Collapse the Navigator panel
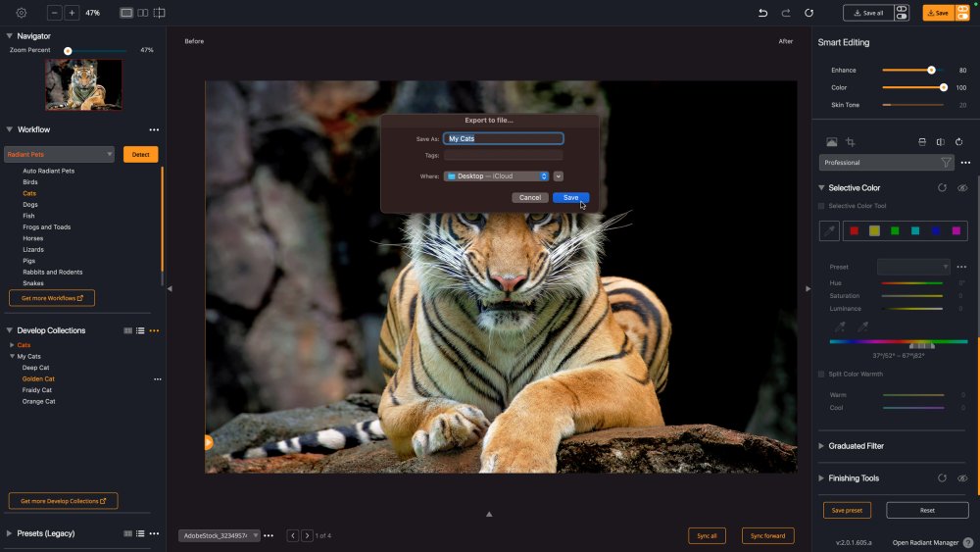This screenshot has width=980, height=552. click(x=10, y=36)
